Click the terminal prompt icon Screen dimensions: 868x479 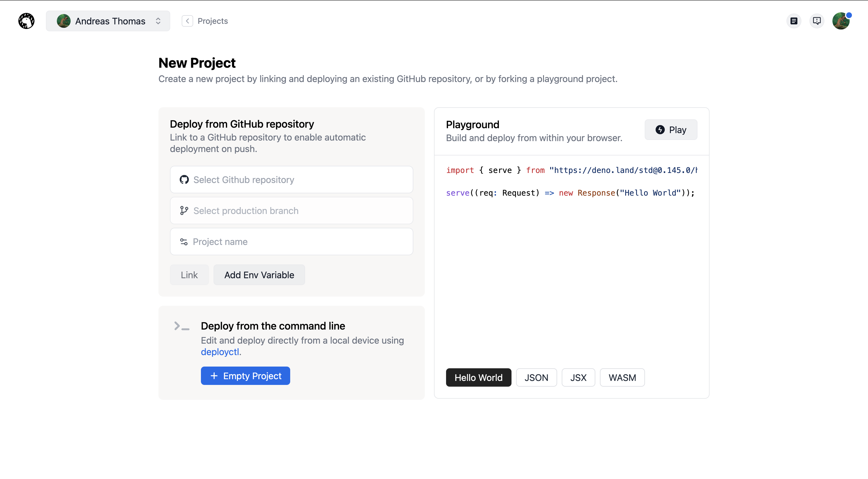[182, 326]
